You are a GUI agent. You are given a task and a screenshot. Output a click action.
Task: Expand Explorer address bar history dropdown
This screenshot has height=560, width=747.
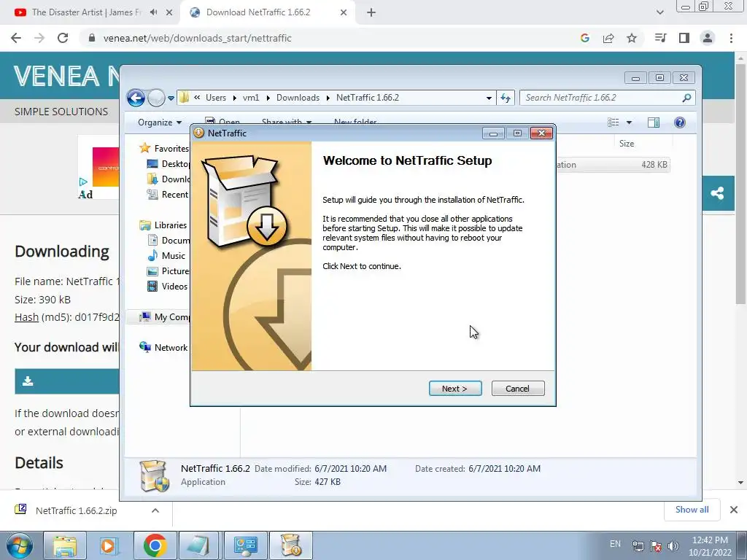point(489,98)
